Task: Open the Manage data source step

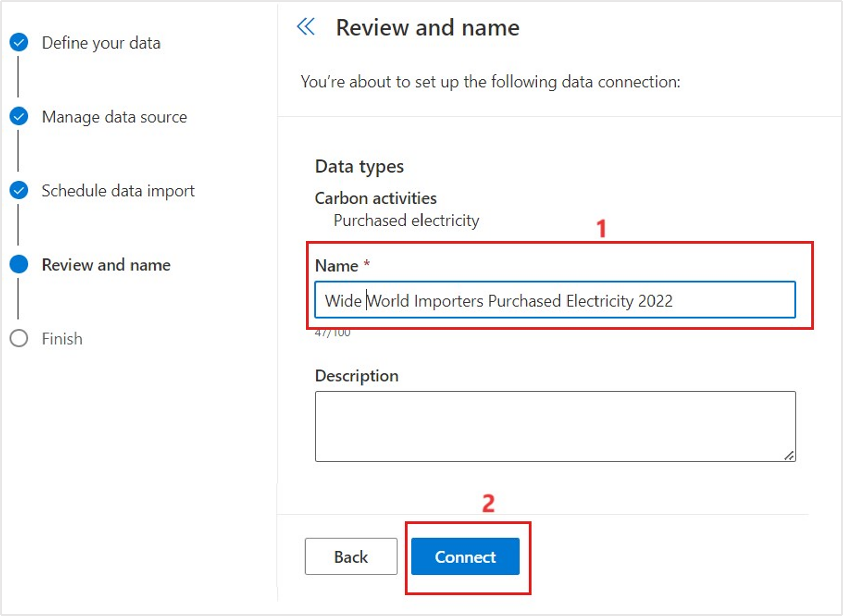Action: point(114,117)
